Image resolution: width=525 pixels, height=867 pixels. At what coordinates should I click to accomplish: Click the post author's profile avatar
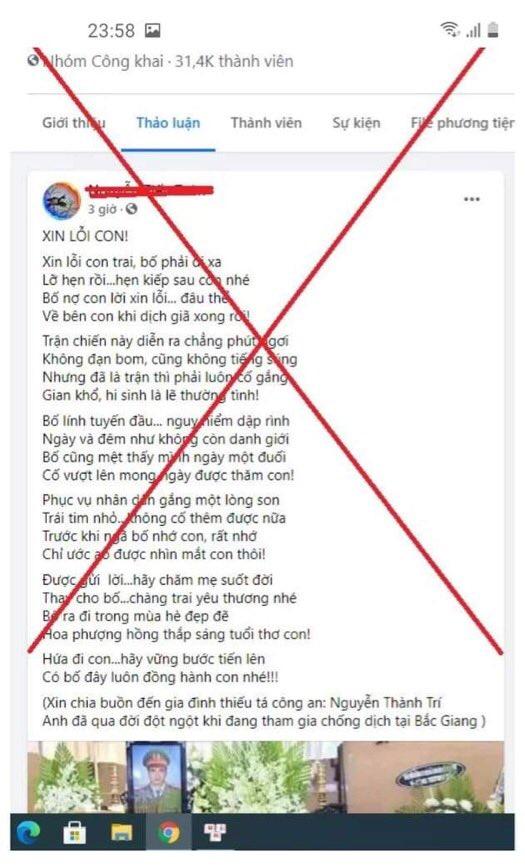click(x=62, y=201)
